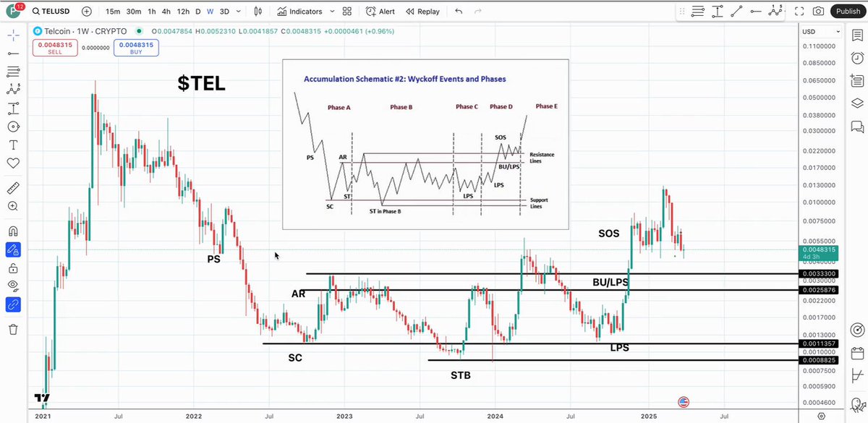Open Fibonacci and Gann tools in left sidebar
This screenshot has width=868, height=423.
pyautogui.click(x=13, y=72)
